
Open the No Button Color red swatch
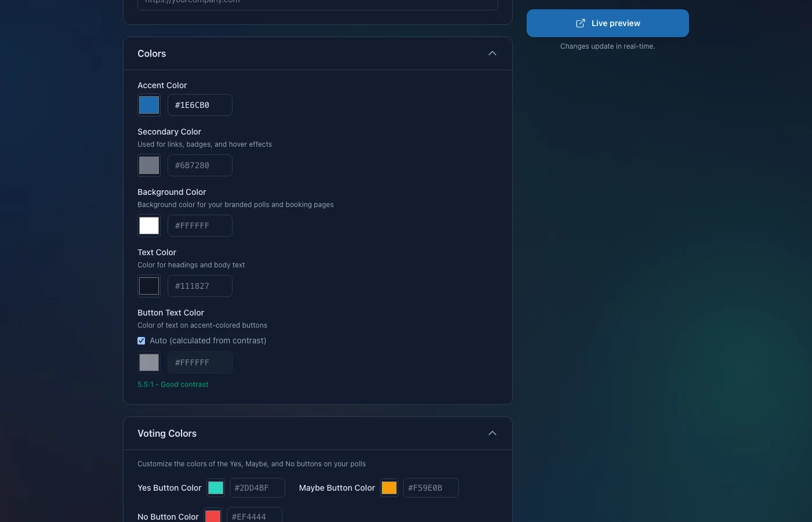point(213,516)
